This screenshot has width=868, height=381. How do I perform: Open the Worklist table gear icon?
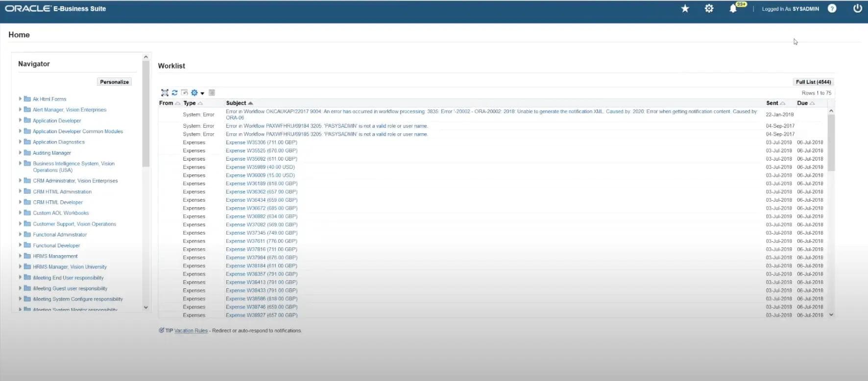click(x=194, y=93)
